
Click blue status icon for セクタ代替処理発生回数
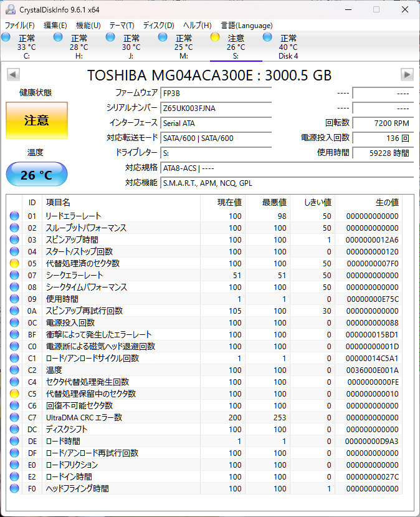[14, 382]
